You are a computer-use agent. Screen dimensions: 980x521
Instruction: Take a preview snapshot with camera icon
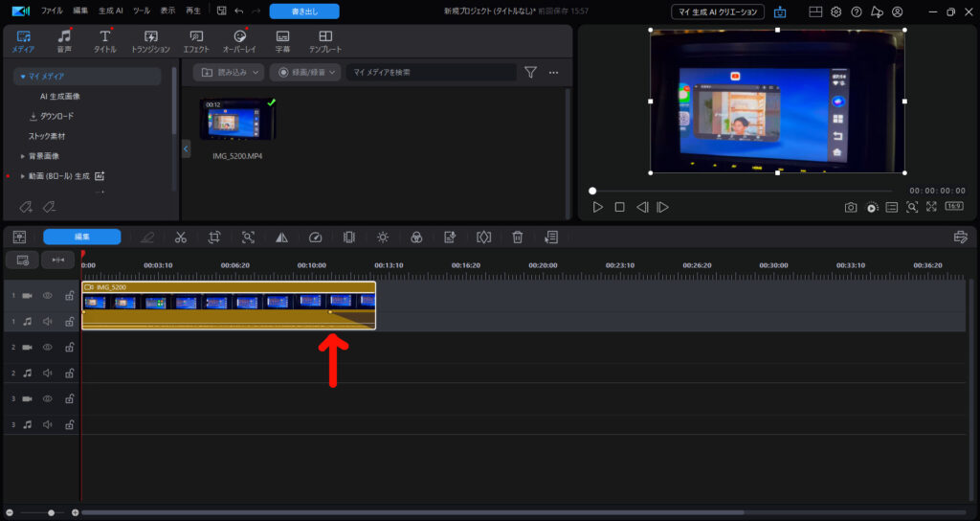[x=850, y=207]
